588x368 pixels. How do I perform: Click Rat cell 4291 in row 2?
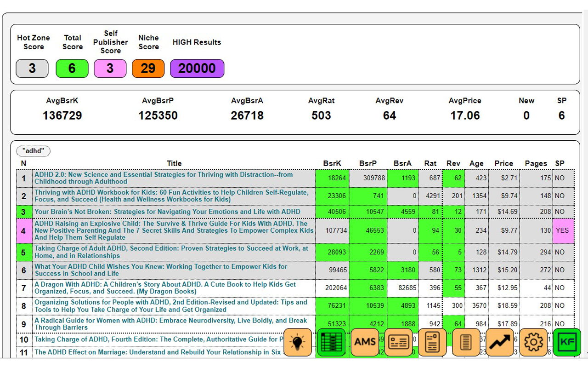point(430,196)
